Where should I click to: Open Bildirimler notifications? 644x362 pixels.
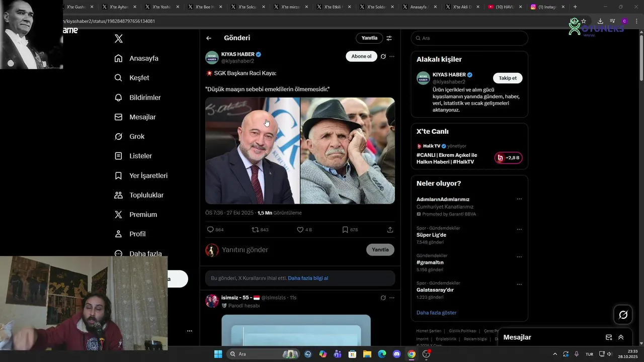(137, 98)
